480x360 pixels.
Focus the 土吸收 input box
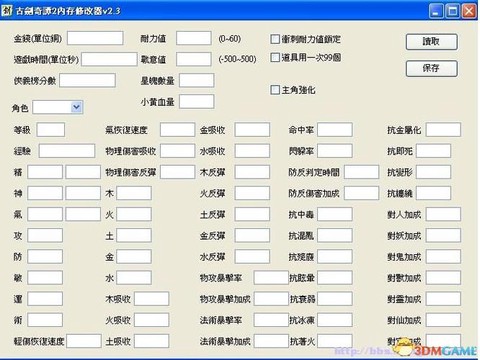(x=152, y=341)
